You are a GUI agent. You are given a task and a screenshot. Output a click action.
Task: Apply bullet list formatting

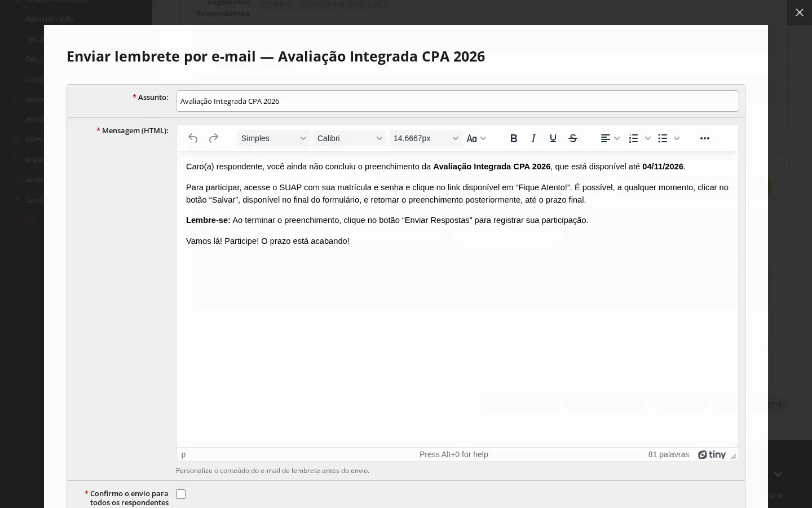(x=663, y=138)
